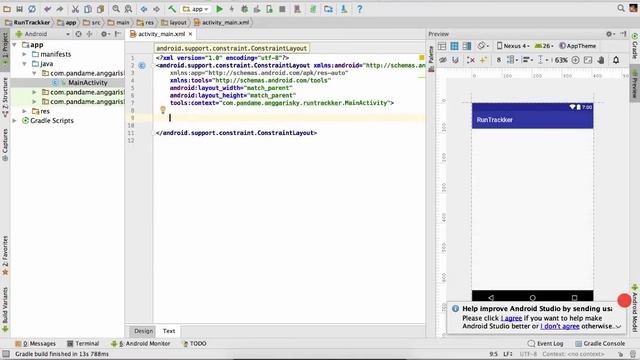The image size is (640, 360).
Task: Switch to the Design tab
Action: pyautogui.click(x=143, y=331)
